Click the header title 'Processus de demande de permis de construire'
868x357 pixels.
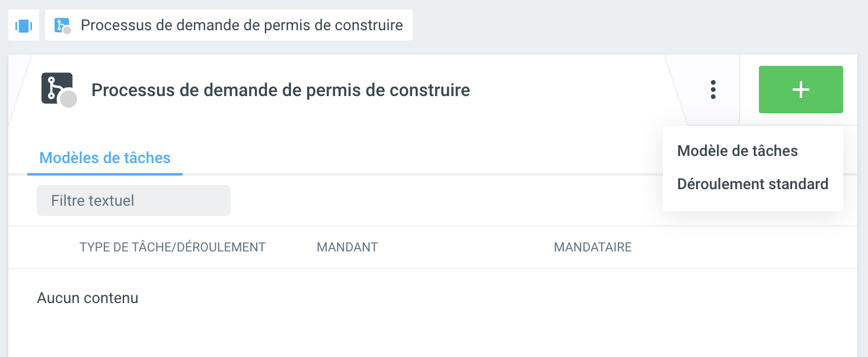point(280,90)
